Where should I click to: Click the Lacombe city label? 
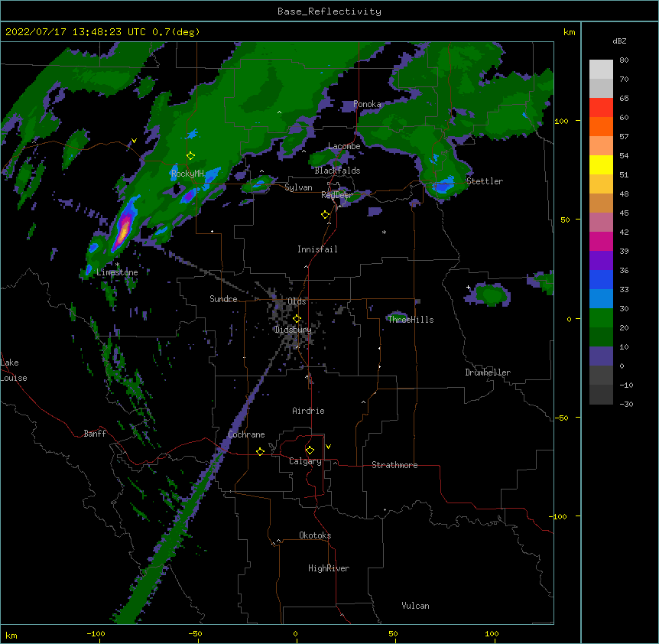[x=344, y=146]
